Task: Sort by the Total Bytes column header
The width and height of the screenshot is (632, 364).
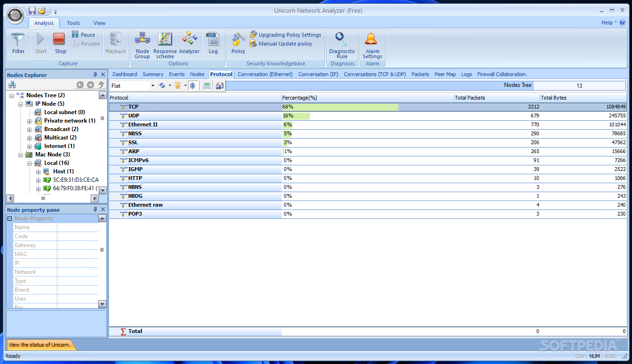Action: point(583,98)
